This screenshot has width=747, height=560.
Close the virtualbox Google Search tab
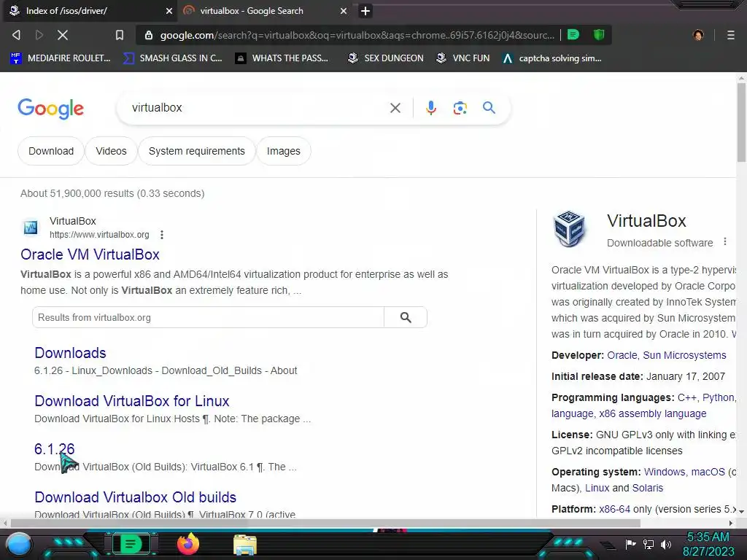pos(344,11)
